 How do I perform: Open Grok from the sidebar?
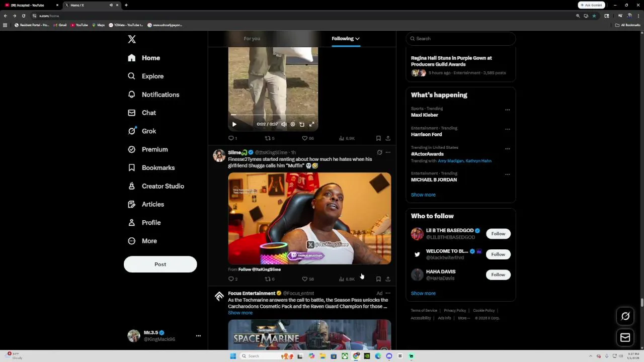[x=142, y=131]
